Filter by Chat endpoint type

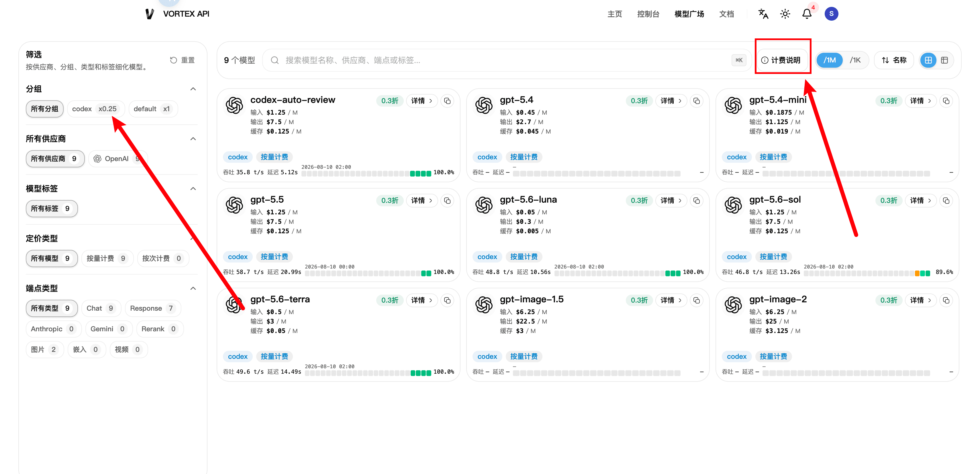pyautogui.click(x=101, y=308)
